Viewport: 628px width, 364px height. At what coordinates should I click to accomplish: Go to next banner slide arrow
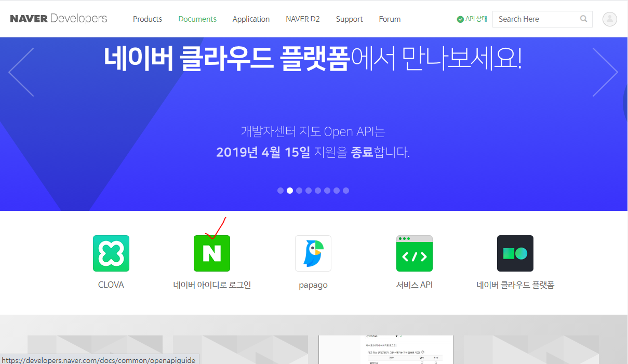pos(605,72)
